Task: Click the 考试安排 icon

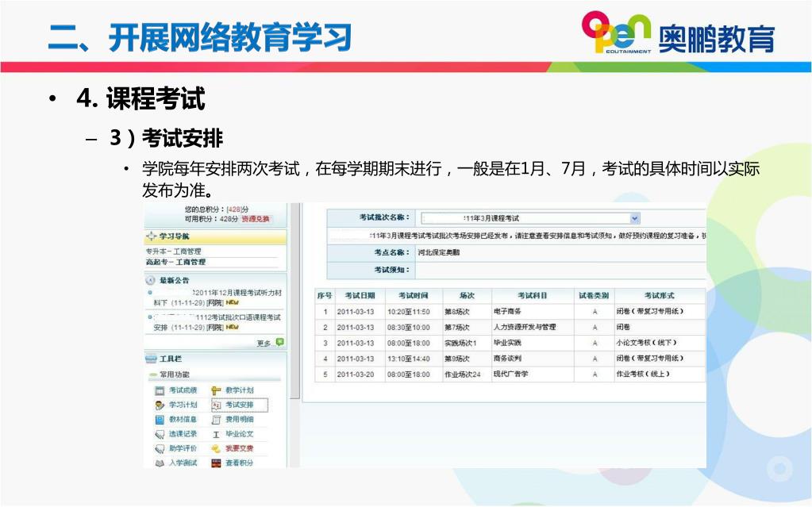Action: point(217,405)
